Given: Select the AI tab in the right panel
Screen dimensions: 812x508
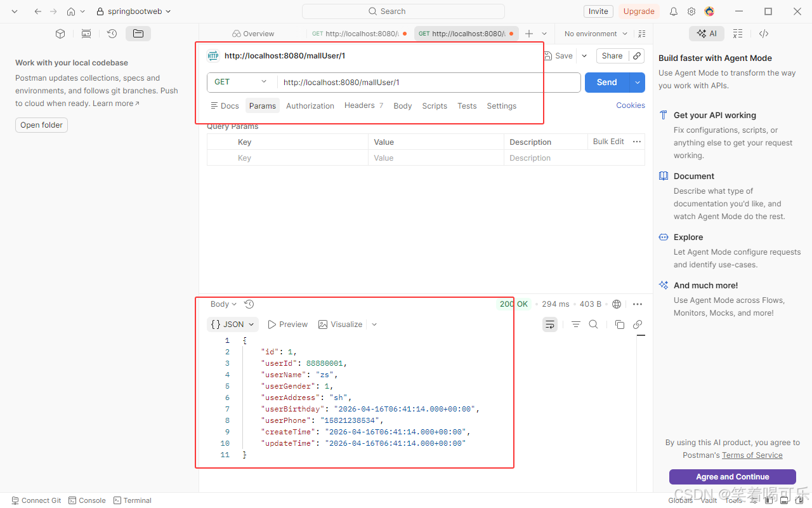Looking at the screenshot, I should click(707, 34).
